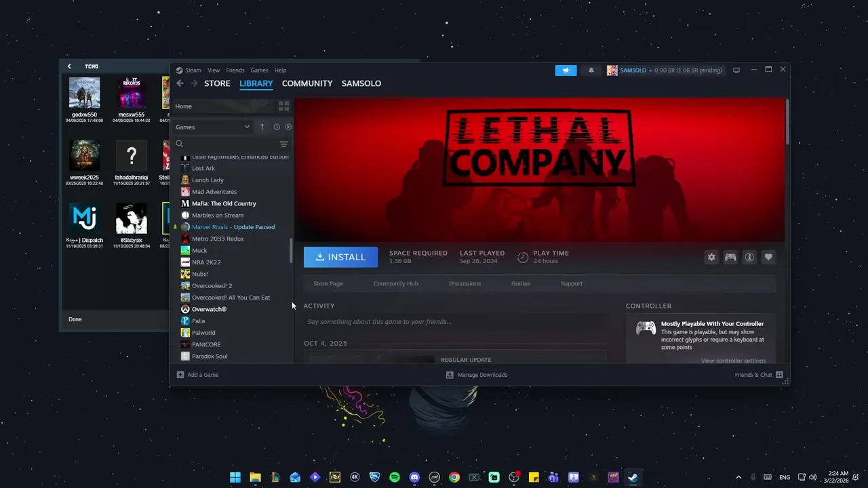
Task: Click Home in the library sidebar
Action: (223, 106)
